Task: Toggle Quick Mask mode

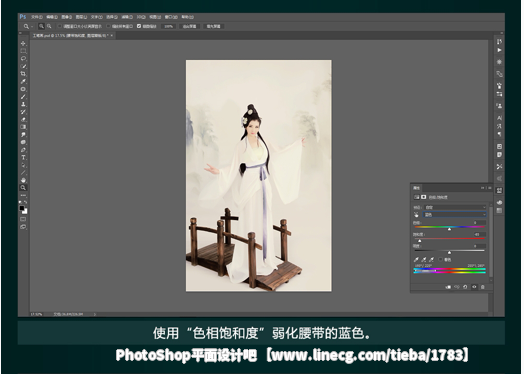Action: coord(23,219)
